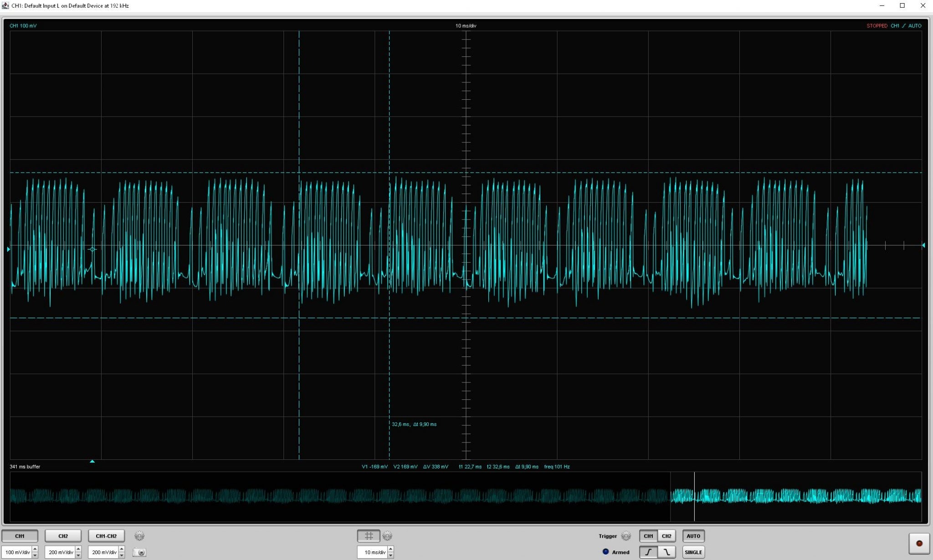Viewport: 933px width, 560px height.
Task: Increase CH1-CH2 200 mV/div scale
Action: [x=122, y=550]
